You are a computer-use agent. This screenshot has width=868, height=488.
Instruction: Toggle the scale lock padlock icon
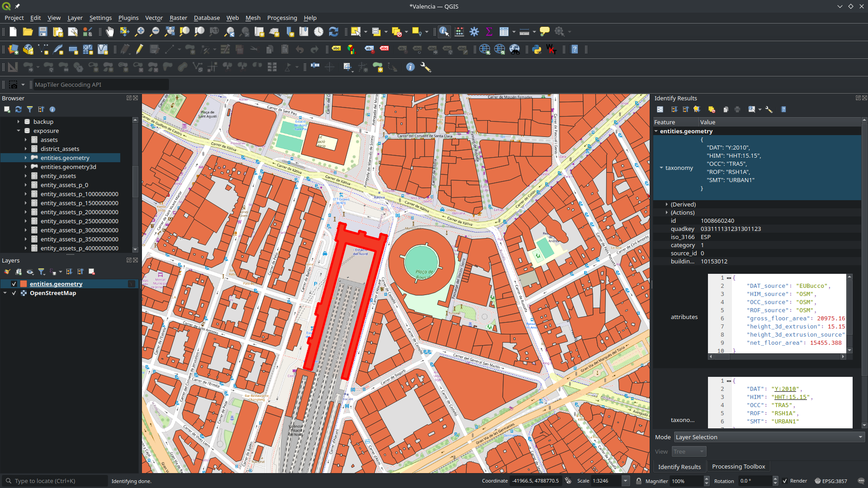(639, 481)
